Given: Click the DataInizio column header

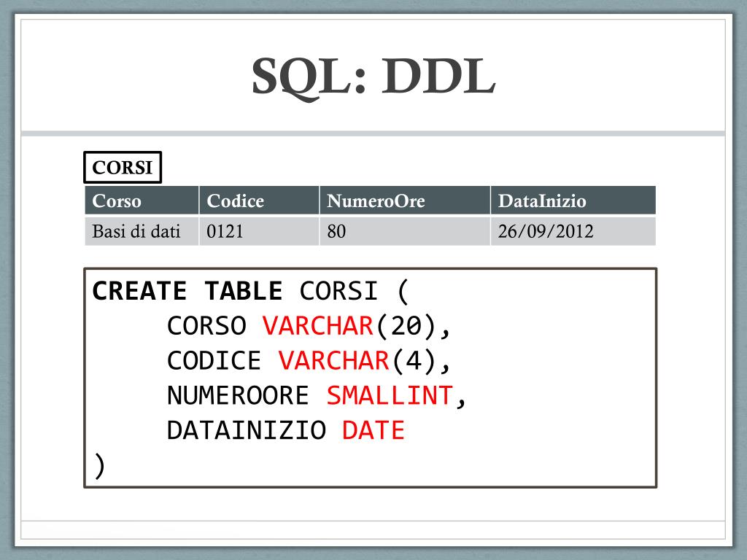Looking at the screenshot, I should (x=573, y=201).
